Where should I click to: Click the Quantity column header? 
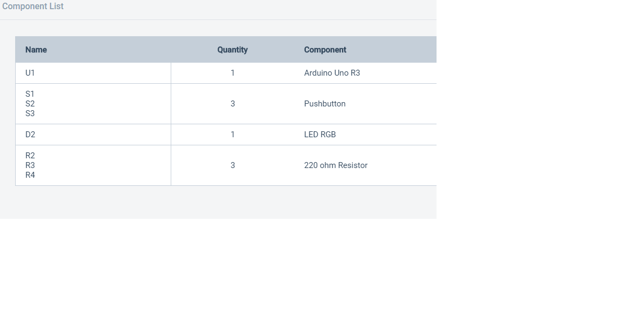click(x=232, y=50)
